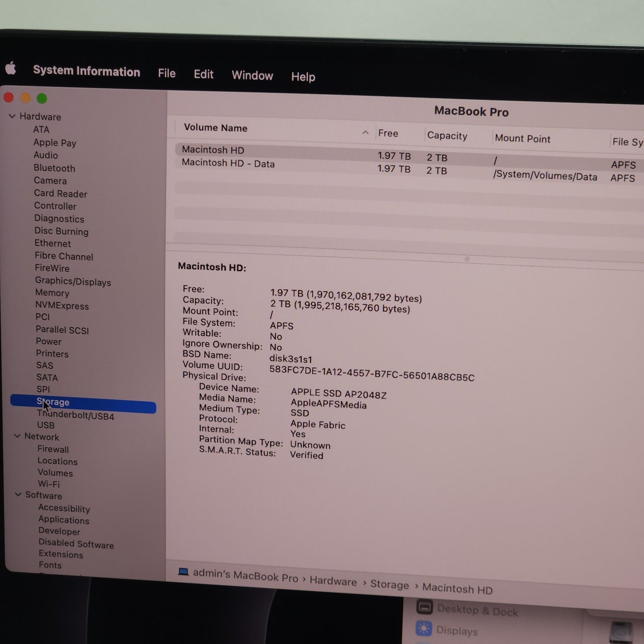Select the Macintosh HD - Data volume row
This screenshot has height=644, width=644.
click(x=228, y=164)
